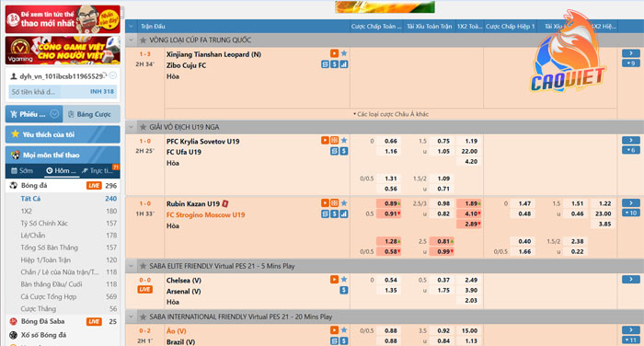Click the S icon beside Arsenal (V)
The height and width of the screenshot is (346, 644).
click(344, 290)
